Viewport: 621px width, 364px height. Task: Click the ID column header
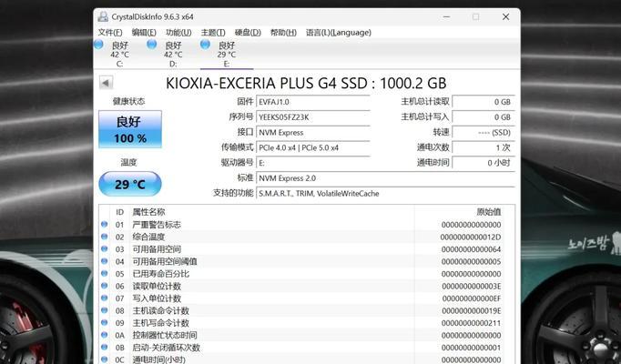pos(120,212)
